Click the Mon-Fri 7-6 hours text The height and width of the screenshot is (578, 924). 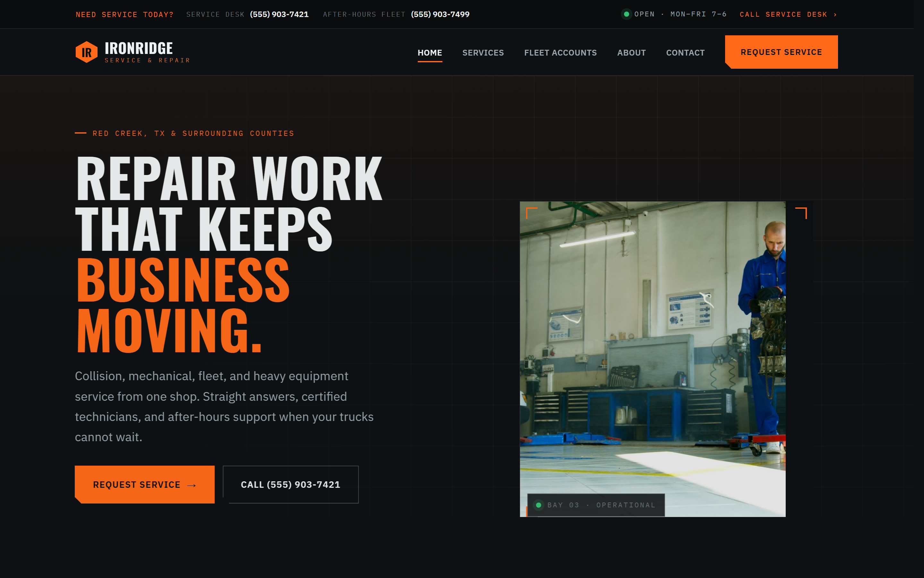click(698, 14)
